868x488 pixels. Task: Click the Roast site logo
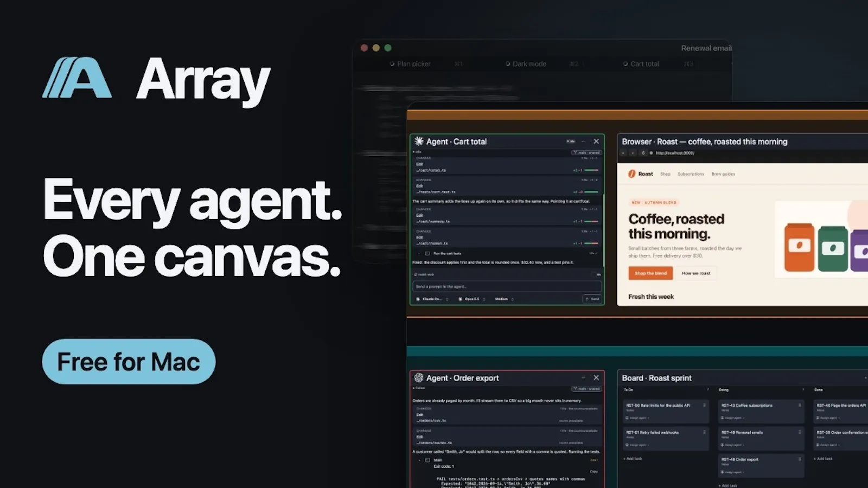pos(641,174)
